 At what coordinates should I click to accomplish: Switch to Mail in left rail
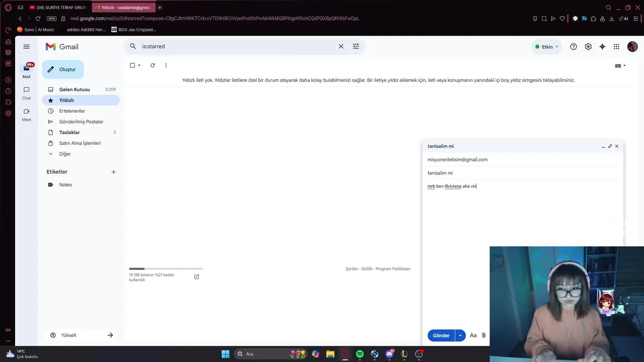[x=26, y=70]
